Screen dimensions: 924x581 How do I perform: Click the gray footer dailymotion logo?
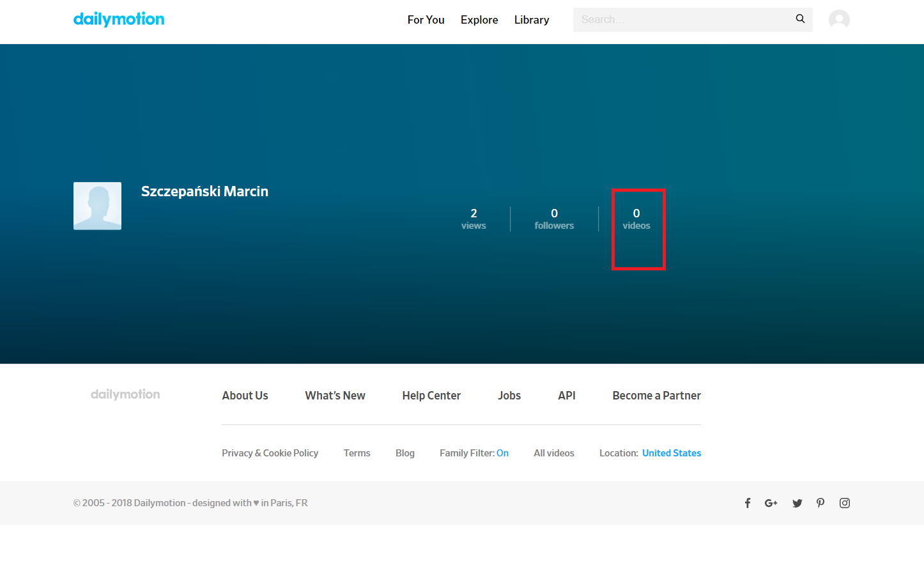click(125, 394)
